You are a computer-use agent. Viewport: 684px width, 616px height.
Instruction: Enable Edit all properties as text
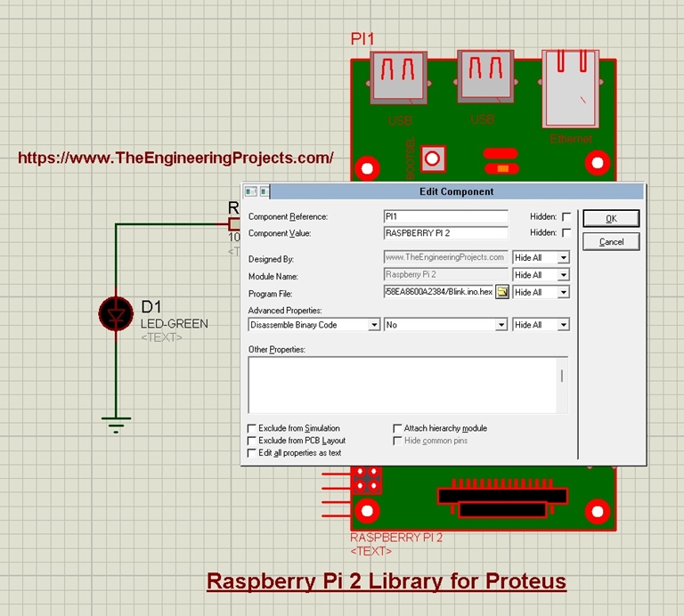pyautogui.click(x=252, y=453)
